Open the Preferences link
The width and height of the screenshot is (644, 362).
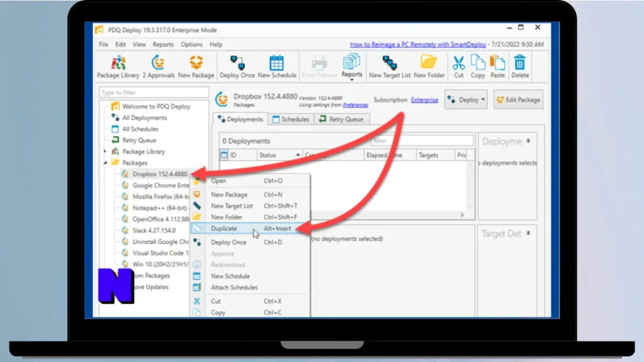(x=355, y=105)
